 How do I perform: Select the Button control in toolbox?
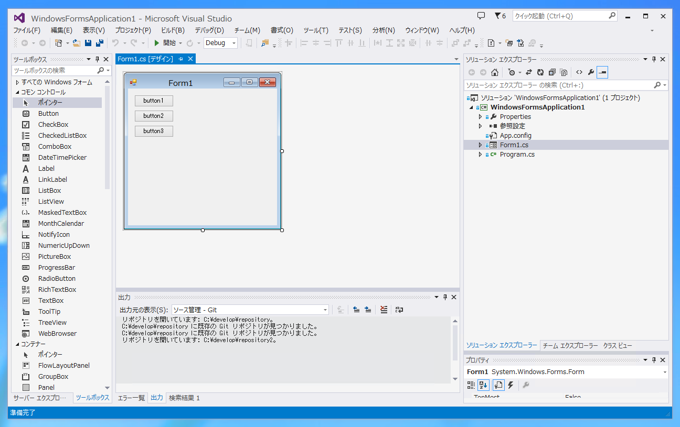pyautogui.click(x=57, y=114)
